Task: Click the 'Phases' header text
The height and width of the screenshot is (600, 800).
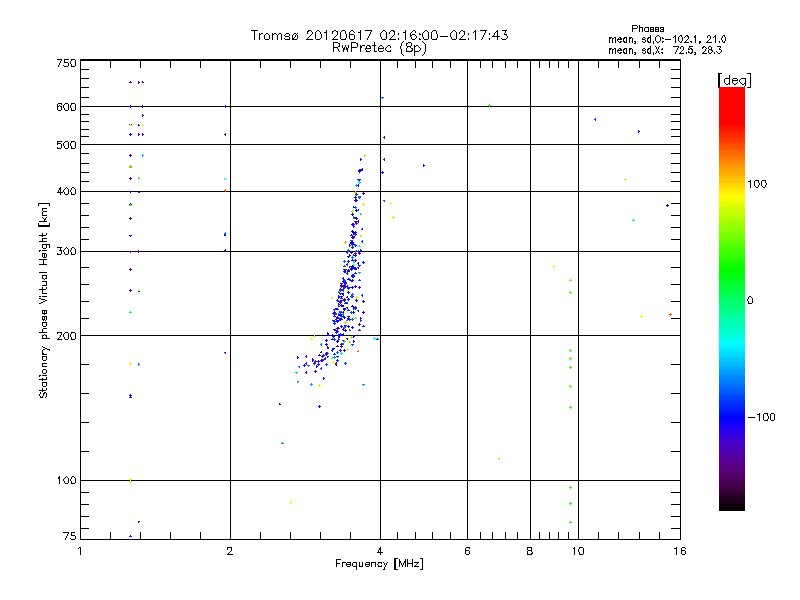Action: 647,29
